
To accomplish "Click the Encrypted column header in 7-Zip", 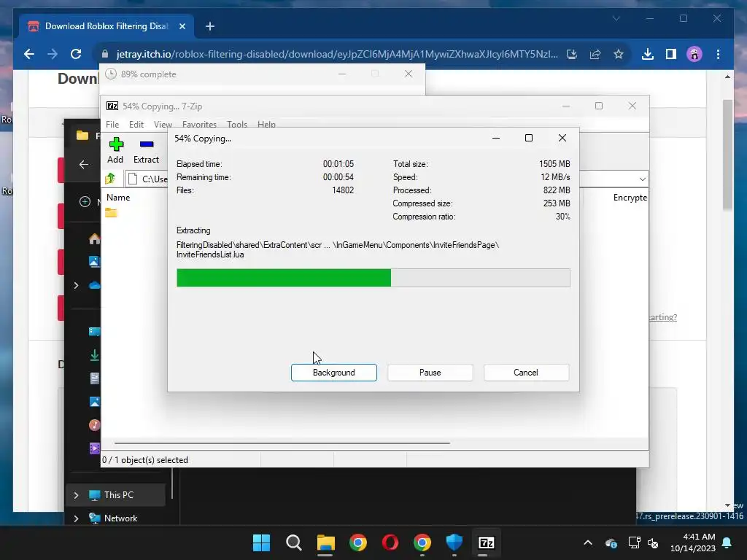I will [630, 197].
